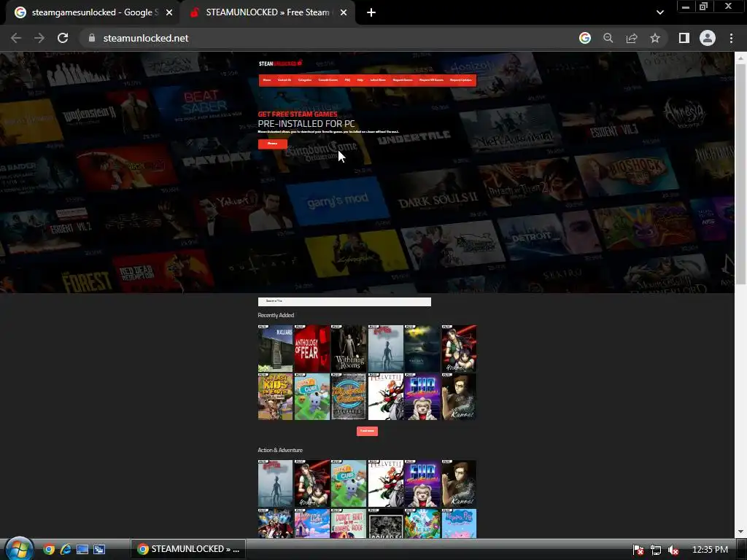Open Help in the navigation bar
This screenshot has width=747, height=560.
click(360, 80)
